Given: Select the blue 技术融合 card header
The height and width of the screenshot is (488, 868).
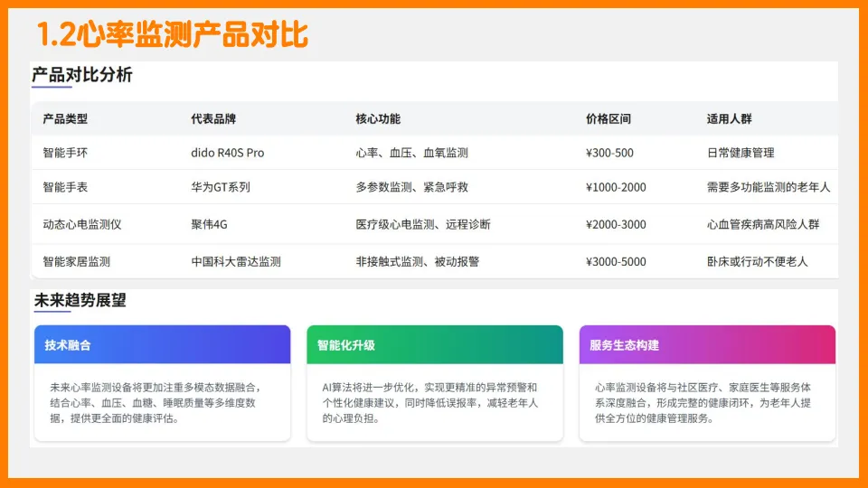Looking at the screenshot, I should (162, 344).
